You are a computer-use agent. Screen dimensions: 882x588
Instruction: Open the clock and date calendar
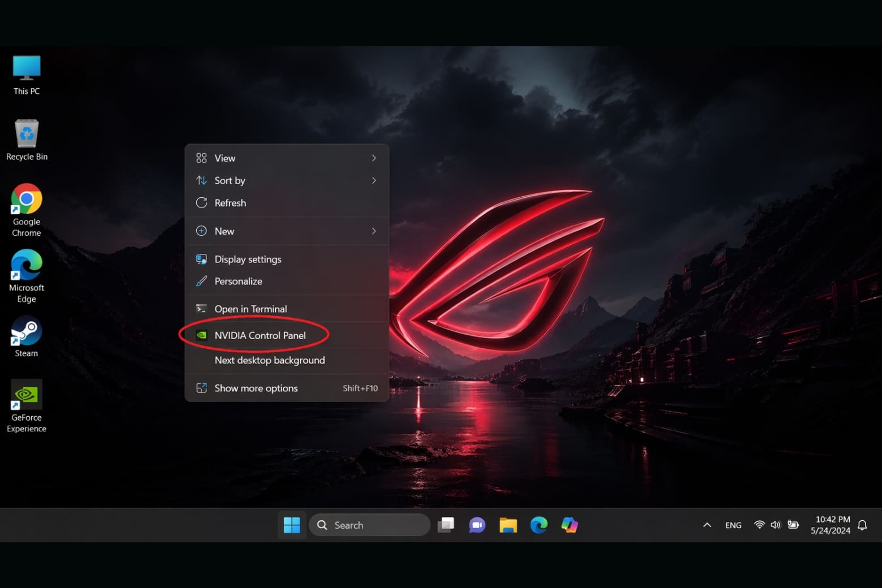point(830,525)
